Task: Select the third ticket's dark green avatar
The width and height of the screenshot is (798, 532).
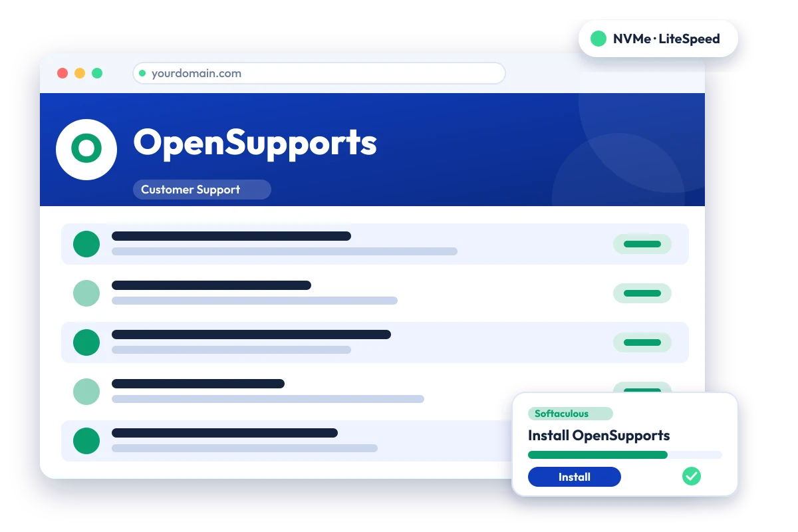Action: [x=86, y=342]
